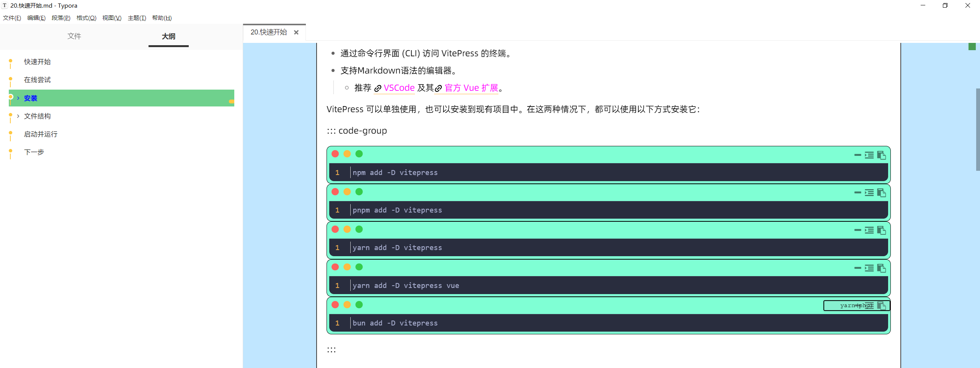Jump to 安装 heading in the outline

(31, 98)
